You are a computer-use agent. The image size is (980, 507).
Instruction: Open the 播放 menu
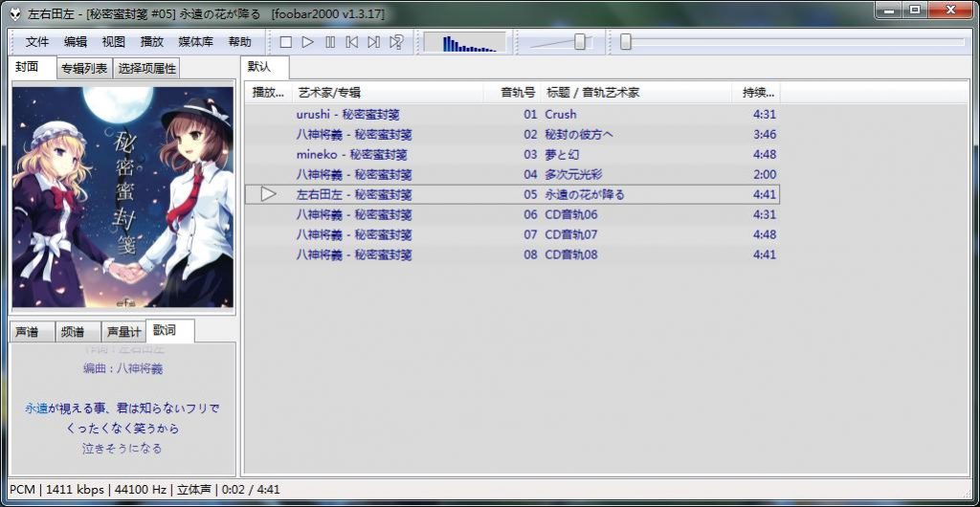point(152,42)
